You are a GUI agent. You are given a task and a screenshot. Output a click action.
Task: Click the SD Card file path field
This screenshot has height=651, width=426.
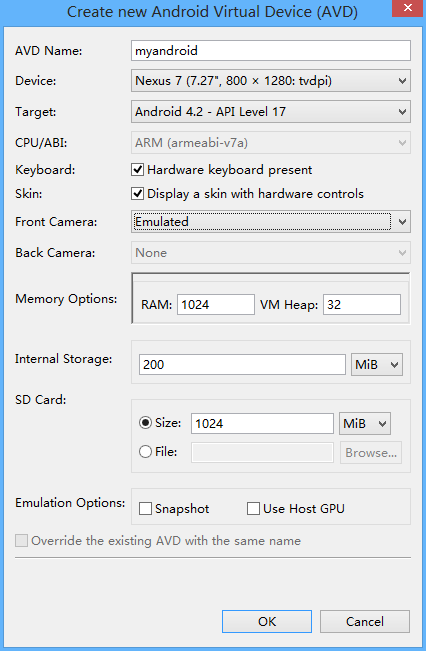point(262,453)
